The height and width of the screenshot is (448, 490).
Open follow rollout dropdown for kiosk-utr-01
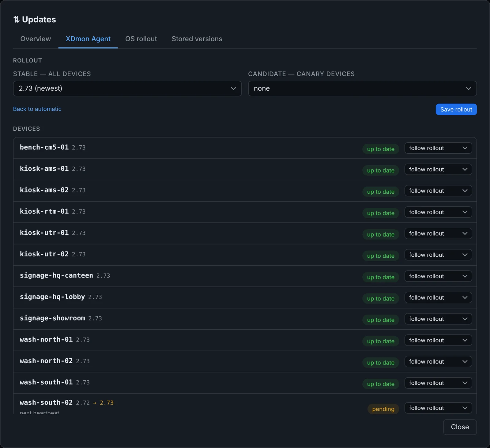click(438, 233)
